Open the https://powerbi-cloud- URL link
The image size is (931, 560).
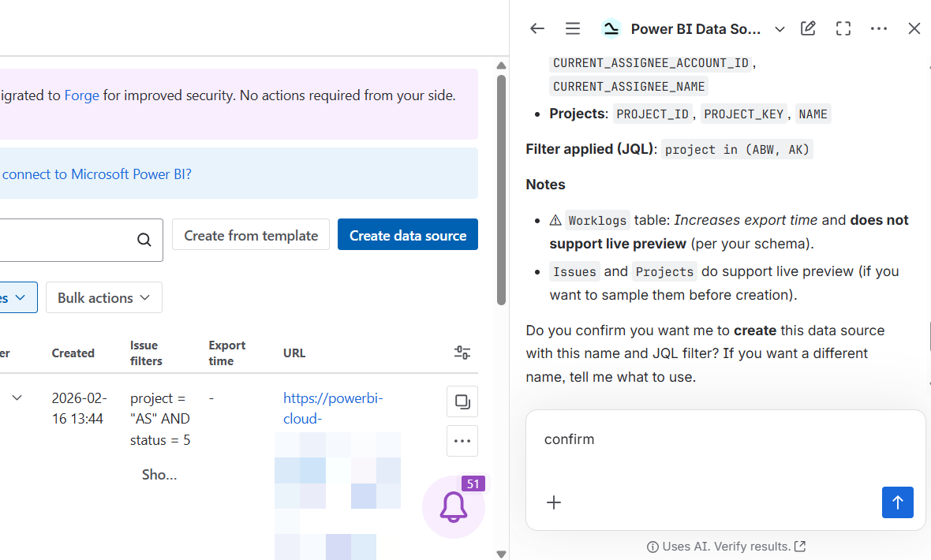click(333, 408)
